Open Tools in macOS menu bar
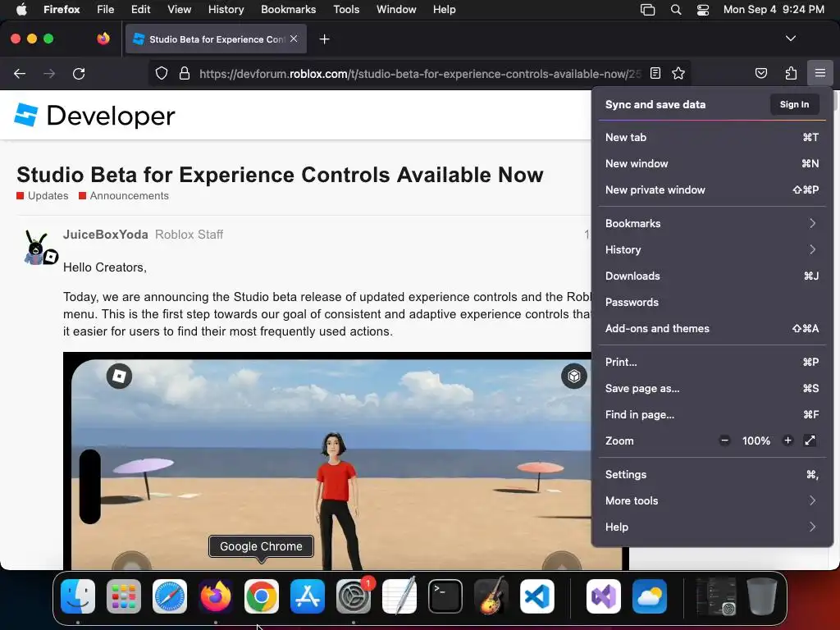Viewport: 840px width, 630px height. [x=346, y=10]
